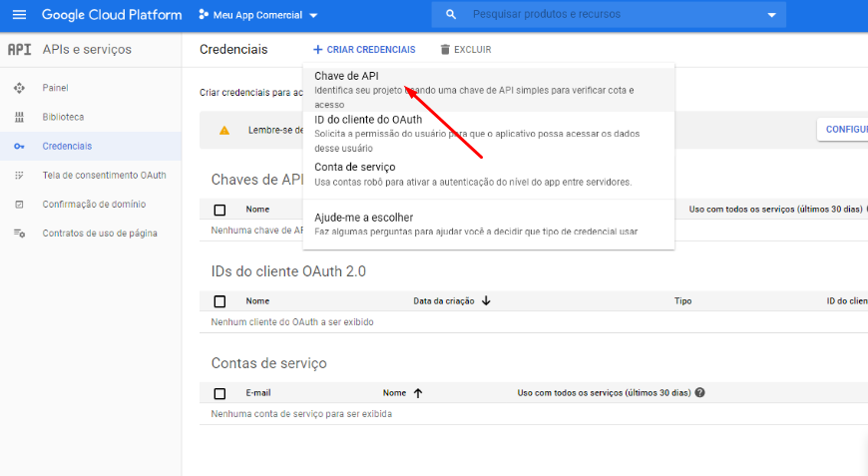This screenshot has width=868, height=476.
Task: Open Tela de consentimento OAuth page
Action: click(x=104, y=176)
